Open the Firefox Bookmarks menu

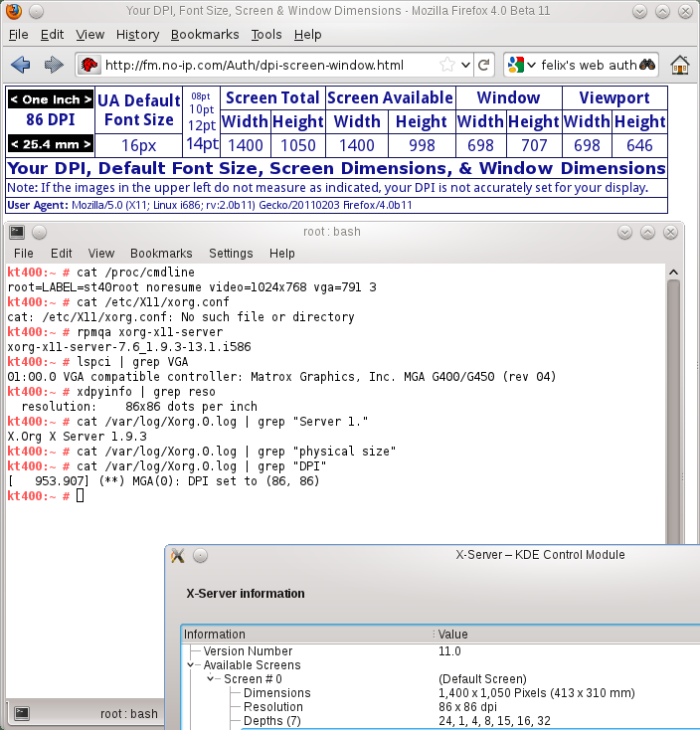coord(205,34)
